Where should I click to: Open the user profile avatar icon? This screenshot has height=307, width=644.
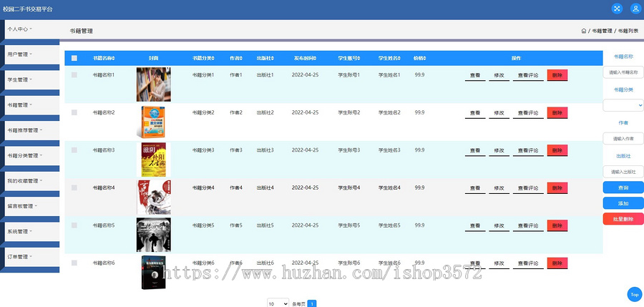pos(635,9)
